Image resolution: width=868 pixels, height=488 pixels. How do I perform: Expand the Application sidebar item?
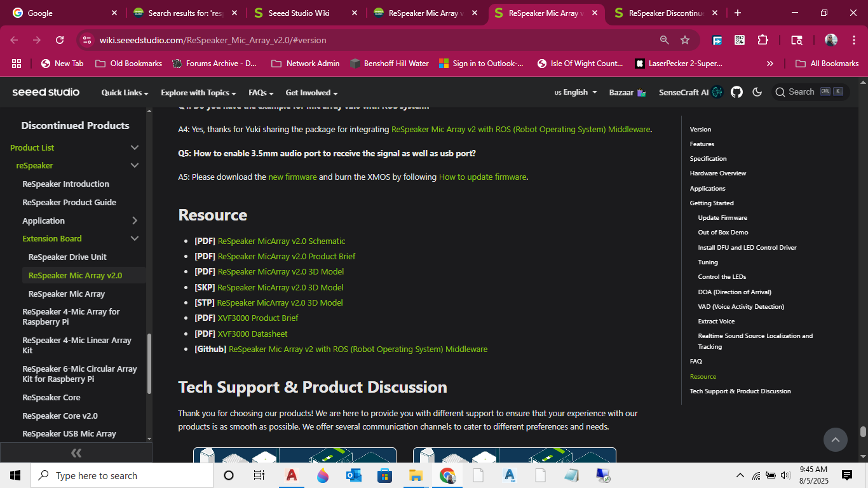[134, 220]
